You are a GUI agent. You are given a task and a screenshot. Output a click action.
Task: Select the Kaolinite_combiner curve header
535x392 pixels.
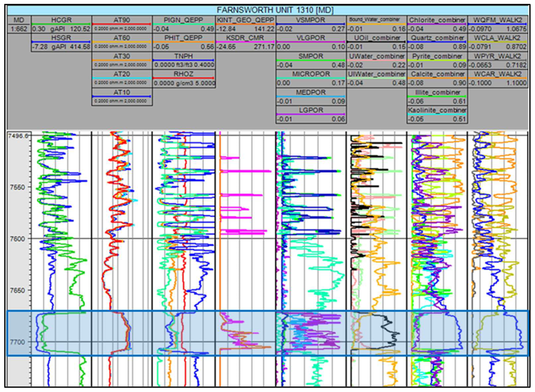pos(437,110)
